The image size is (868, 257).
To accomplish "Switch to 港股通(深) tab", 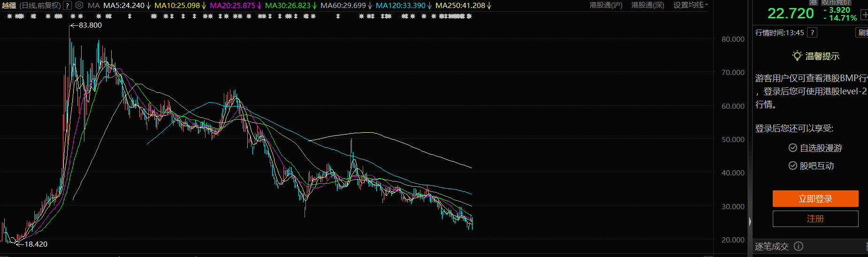I will pyautogui.click(x=647, y=5).
